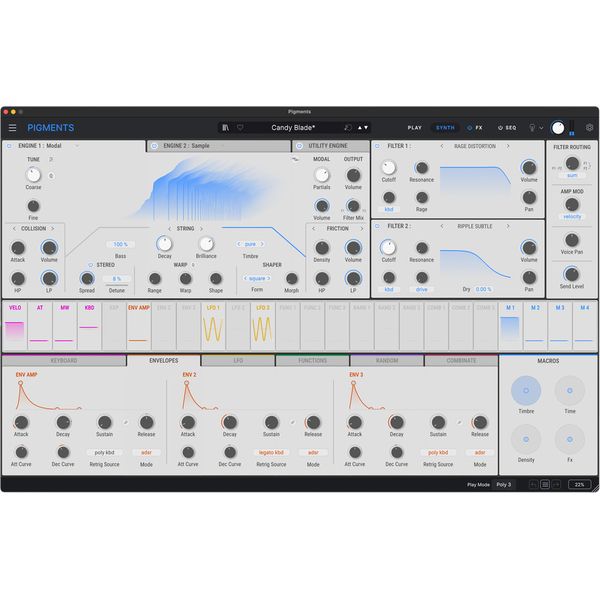Open the history list icon in the status bar
The height and width of the screenshot is (600, 600).
point(545,484)
